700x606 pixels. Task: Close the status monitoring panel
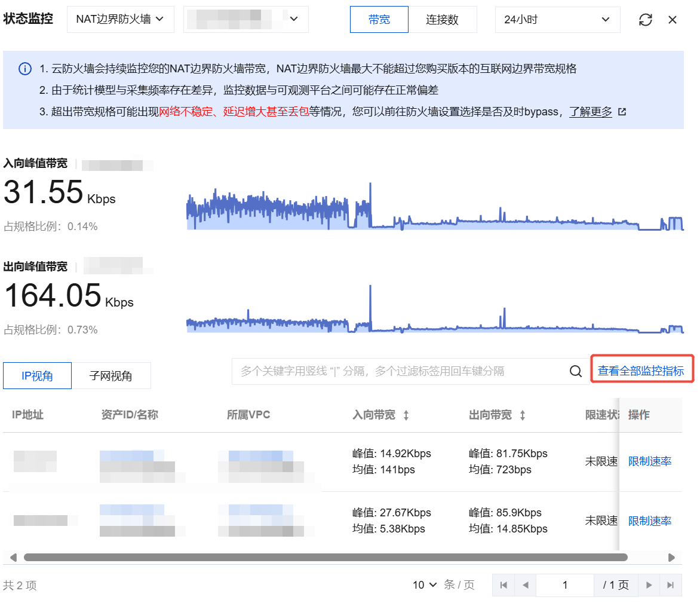673,20
